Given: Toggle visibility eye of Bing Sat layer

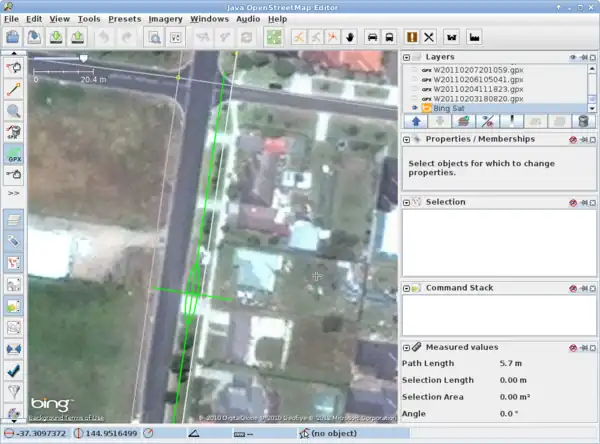Looking at the screenshot, I should [414, 108].
